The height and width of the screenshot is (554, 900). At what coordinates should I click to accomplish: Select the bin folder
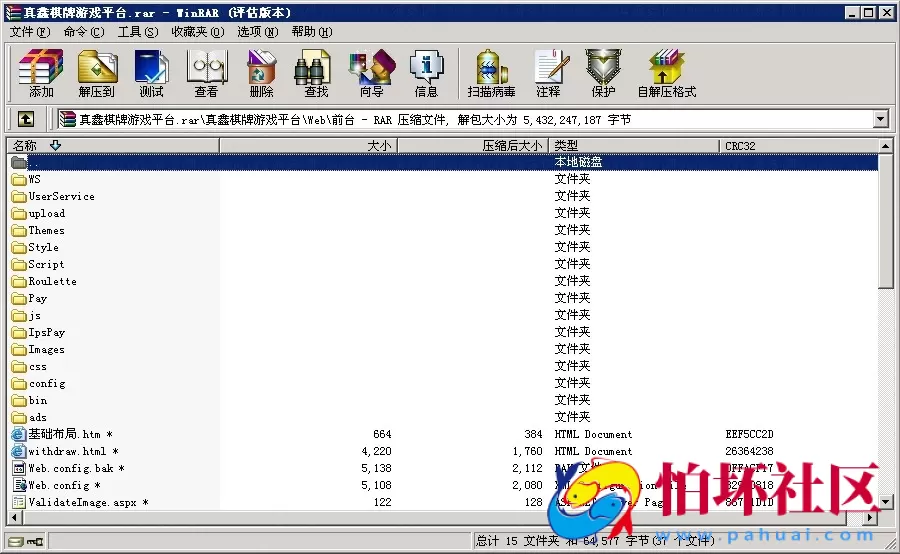(x=30, y=401)
